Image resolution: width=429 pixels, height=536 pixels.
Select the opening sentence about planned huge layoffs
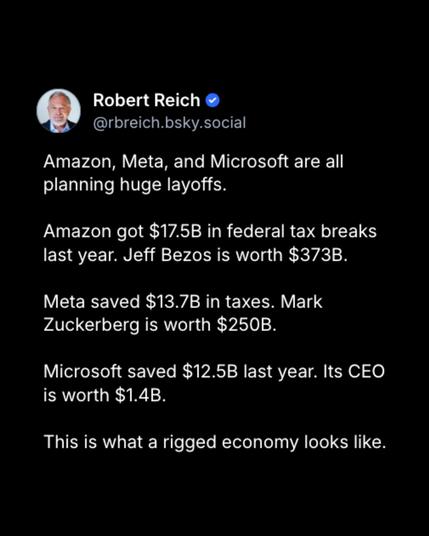click(193, 173)
